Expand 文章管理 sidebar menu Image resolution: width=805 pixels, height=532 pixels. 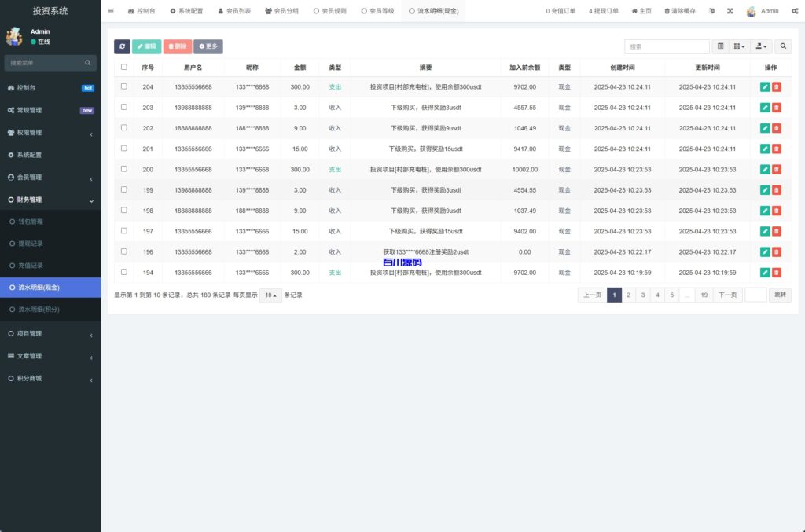[50, 356]
